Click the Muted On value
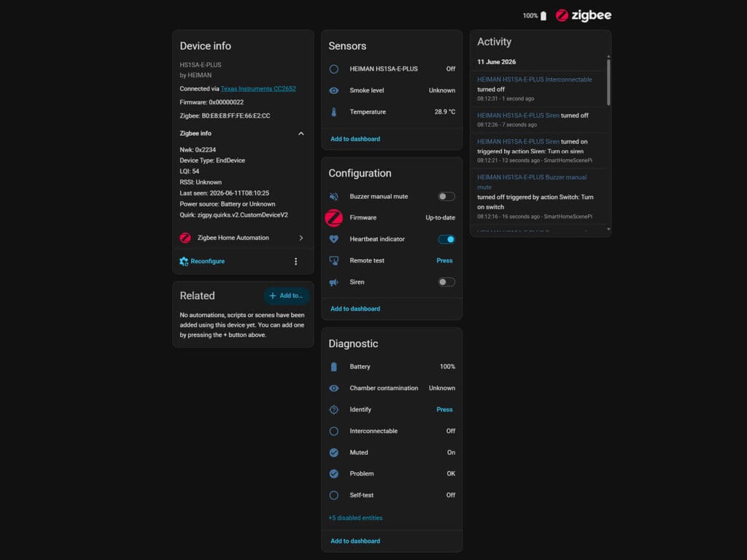 point(451,452)
